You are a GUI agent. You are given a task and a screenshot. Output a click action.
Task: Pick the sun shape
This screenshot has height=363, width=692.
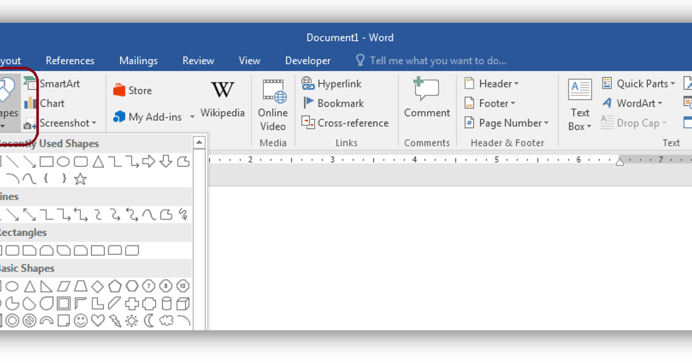[132, 321]
